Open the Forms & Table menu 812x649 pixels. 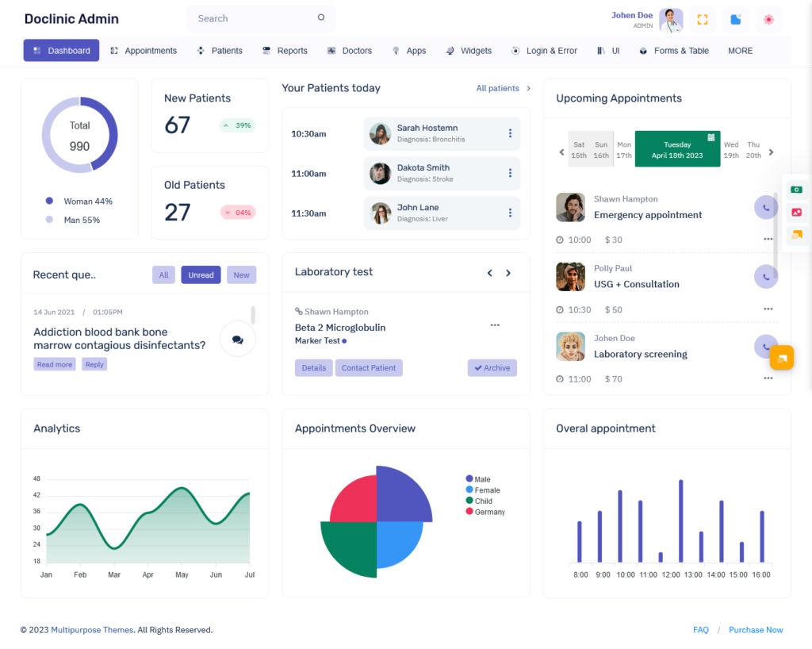674,51
